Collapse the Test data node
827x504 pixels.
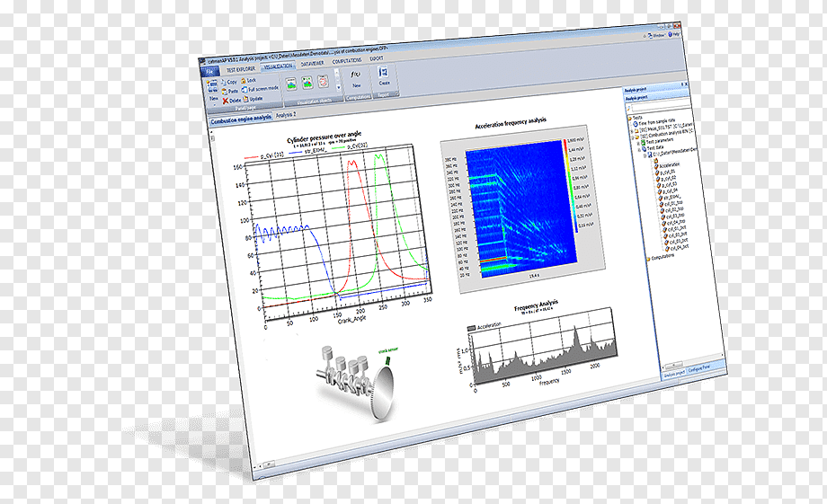pos(640,148)
